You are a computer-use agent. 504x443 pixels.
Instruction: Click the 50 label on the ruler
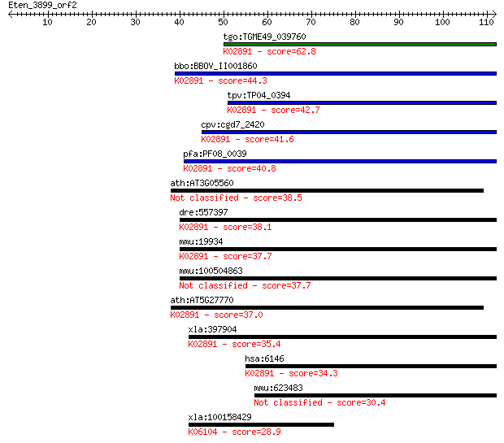223,22
